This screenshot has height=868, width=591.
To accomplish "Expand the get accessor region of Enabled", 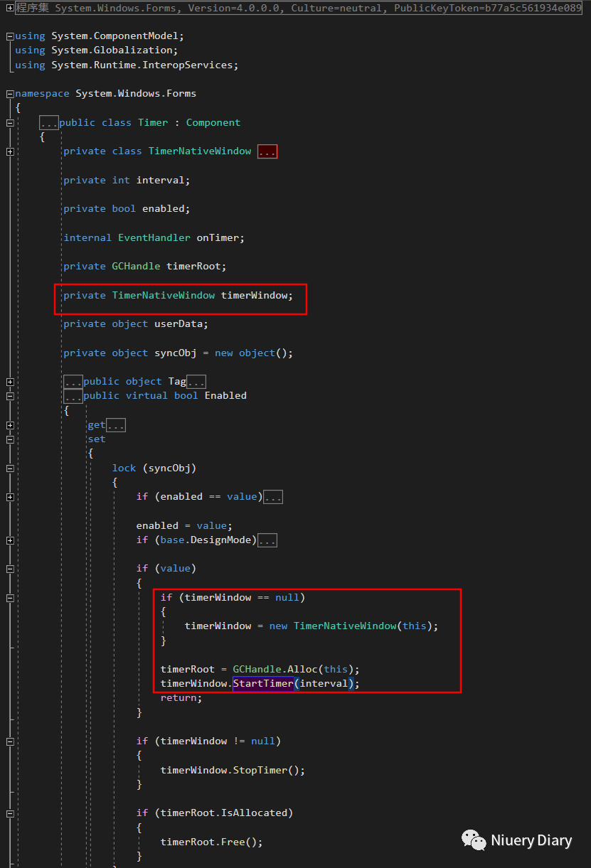I will pos(115,424).
